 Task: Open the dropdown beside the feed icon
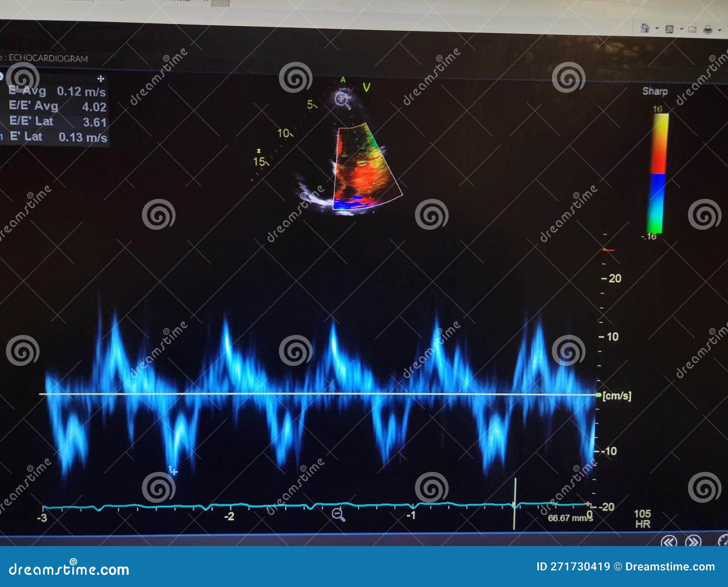pyautogui.click(x=682, y=29)
